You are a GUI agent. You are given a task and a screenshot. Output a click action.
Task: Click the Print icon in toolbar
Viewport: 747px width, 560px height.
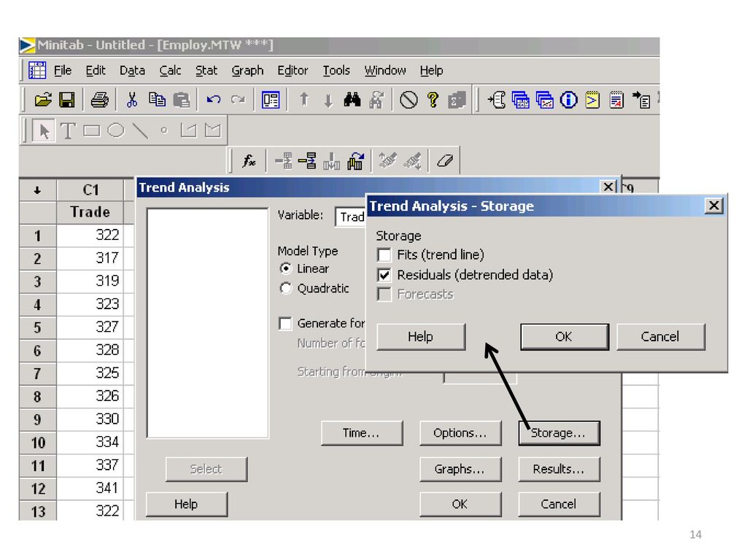tap(99, 100)
